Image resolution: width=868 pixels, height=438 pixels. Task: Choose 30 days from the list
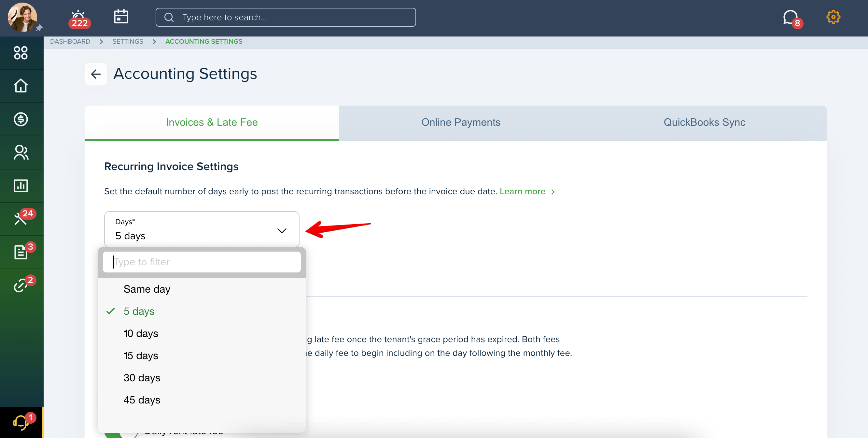pos(202,378)
